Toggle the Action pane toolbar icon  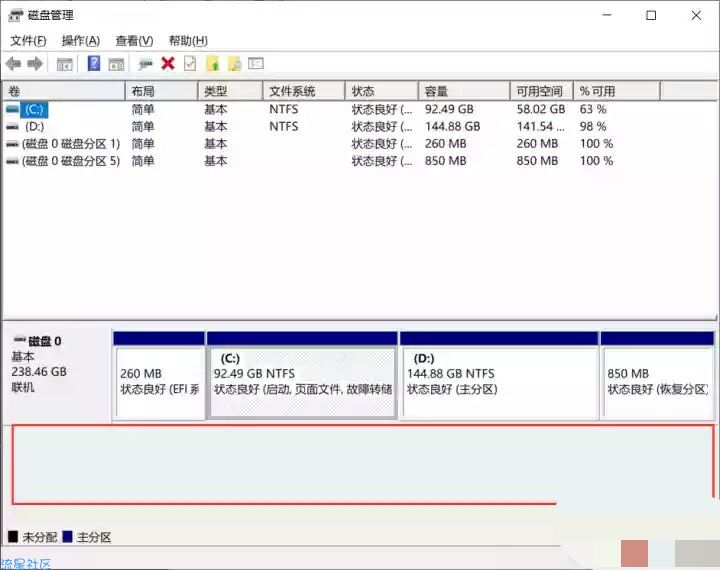(x=116, y=64)
